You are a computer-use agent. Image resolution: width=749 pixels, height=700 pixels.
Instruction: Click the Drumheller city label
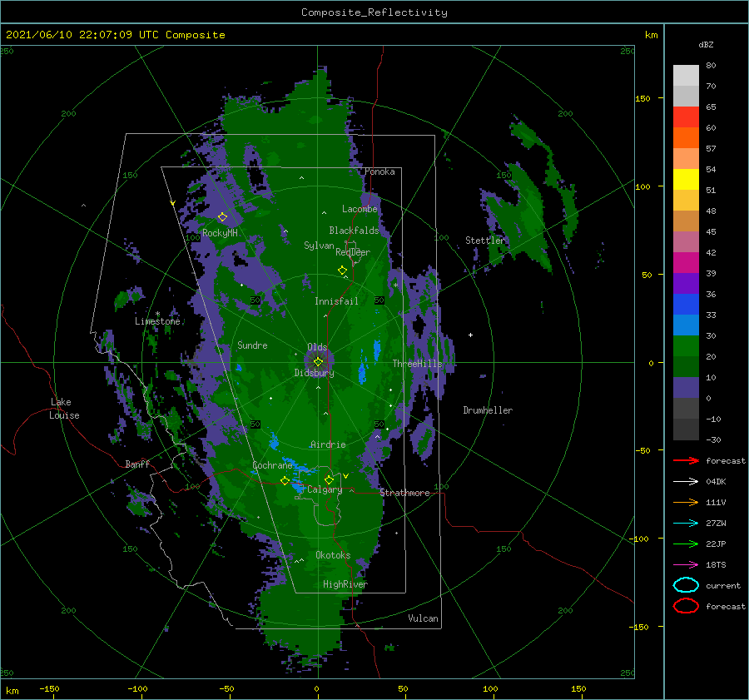[x=488, y=410]
